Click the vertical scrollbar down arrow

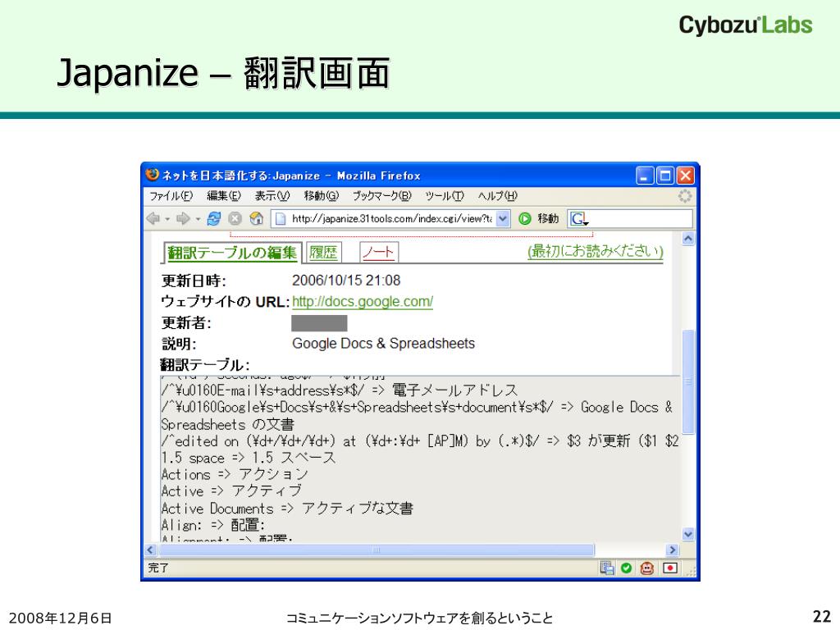click(x=688, y=534)
